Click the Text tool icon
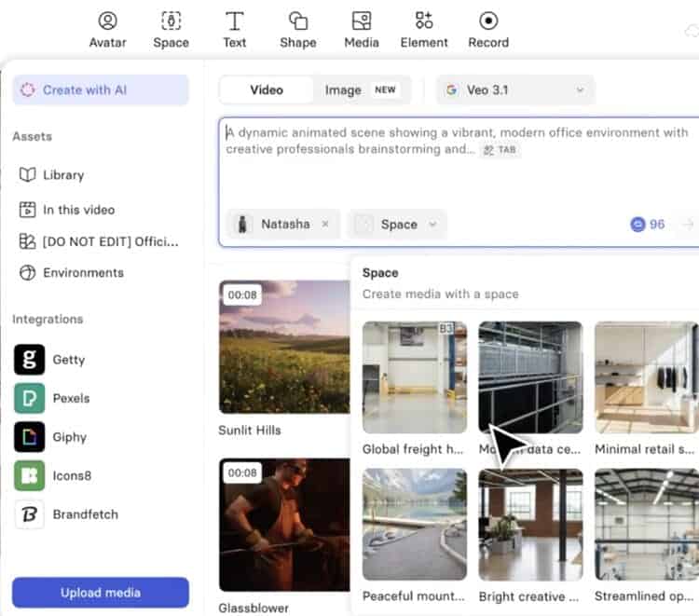Image resolution: width=699 pixels, height=616 pixels. click(x=235, y=29)
